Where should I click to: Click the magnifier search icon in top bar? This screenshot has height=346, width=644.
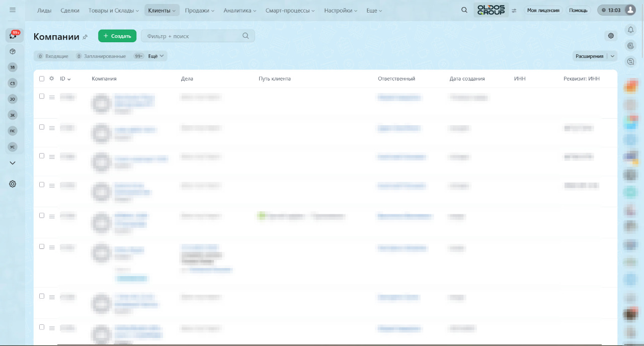click(x=464, y=10)
